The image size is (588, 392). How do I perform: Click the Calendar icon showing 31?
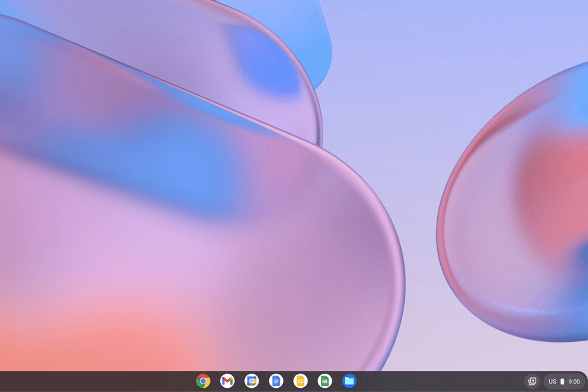click(251, 381)
